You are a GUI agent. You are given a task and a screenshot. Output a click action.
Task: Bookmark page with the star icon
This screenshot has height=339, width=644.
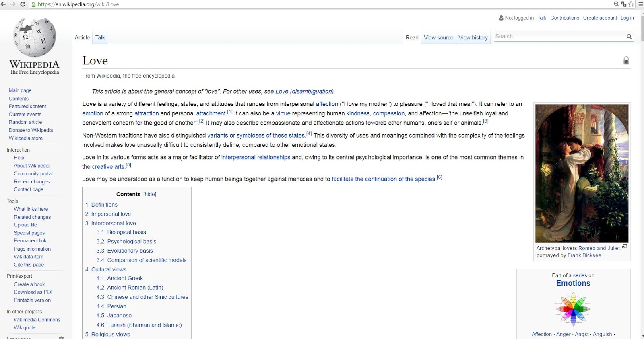[631, 4]
